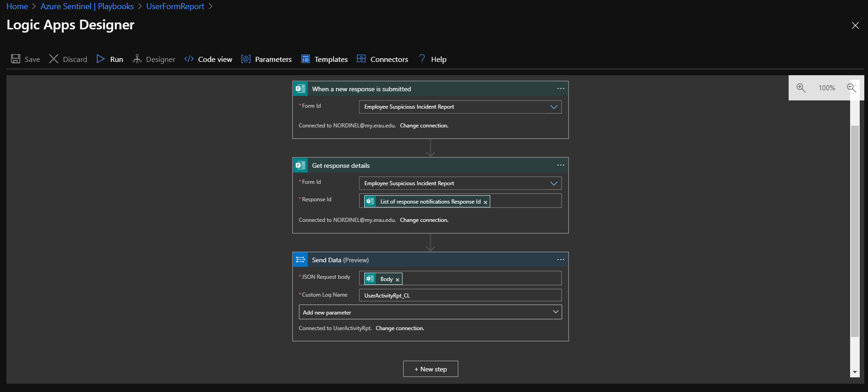The width and height of the screenshot is (868, 392).
Task: Open ellipsis menu for Get response details
Action: click(x=561, y=165)
